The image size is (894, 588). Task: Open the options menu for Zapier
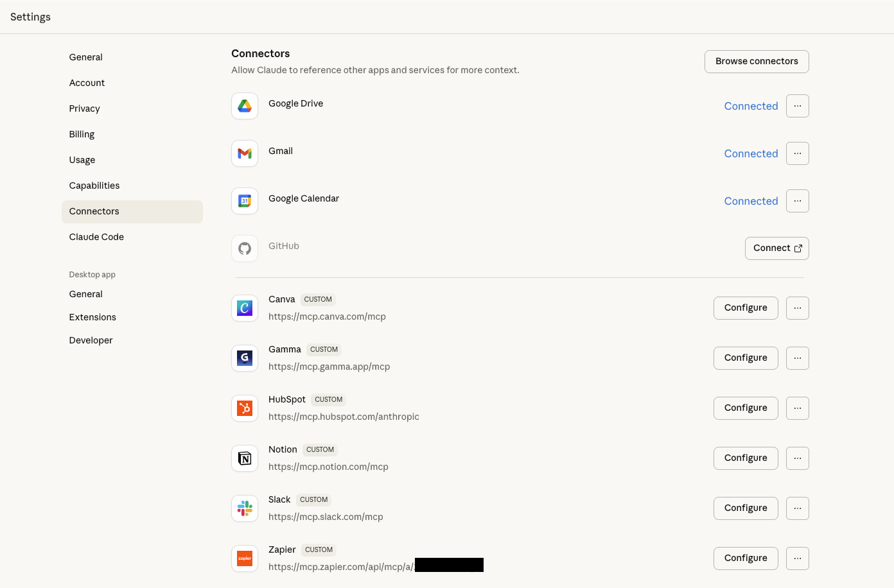(x=797, y=558)
